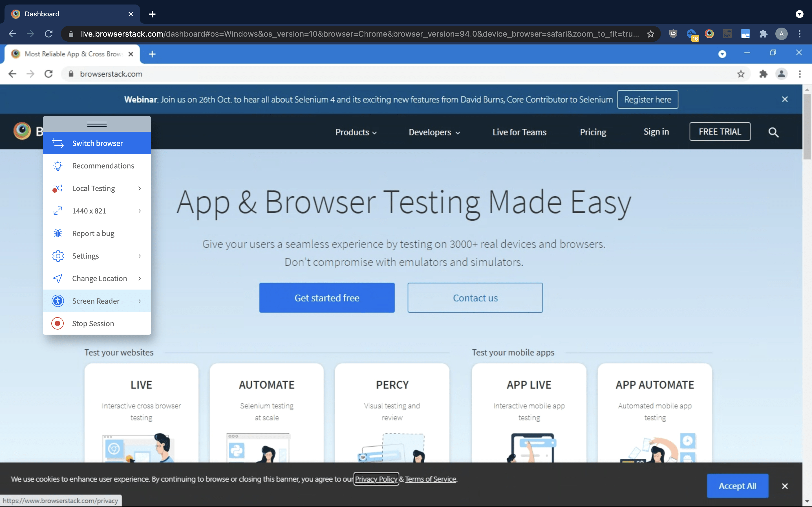Viewport: 812px width, 507px height.
Task: Open the Privacy Policy link
Action: click(x=376, y=479)
